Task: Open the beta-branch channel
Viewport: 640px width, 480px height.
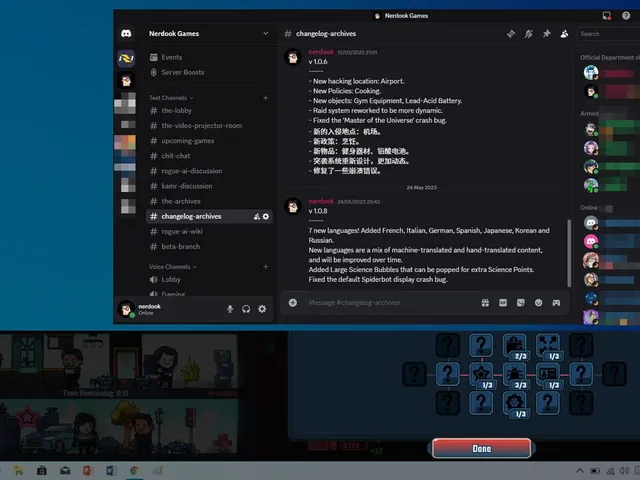Action: click(209, 247)
